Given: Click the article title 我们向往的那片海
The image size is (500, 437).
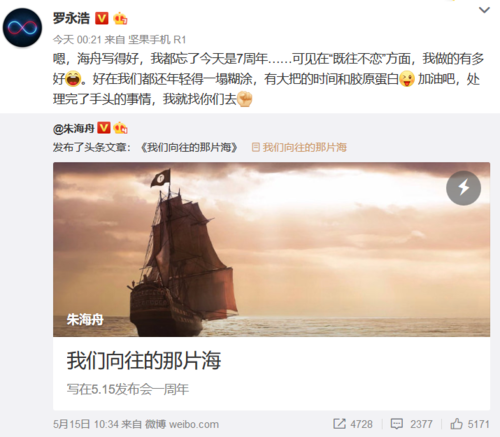Looking at the screenshot, I should 144,361.
